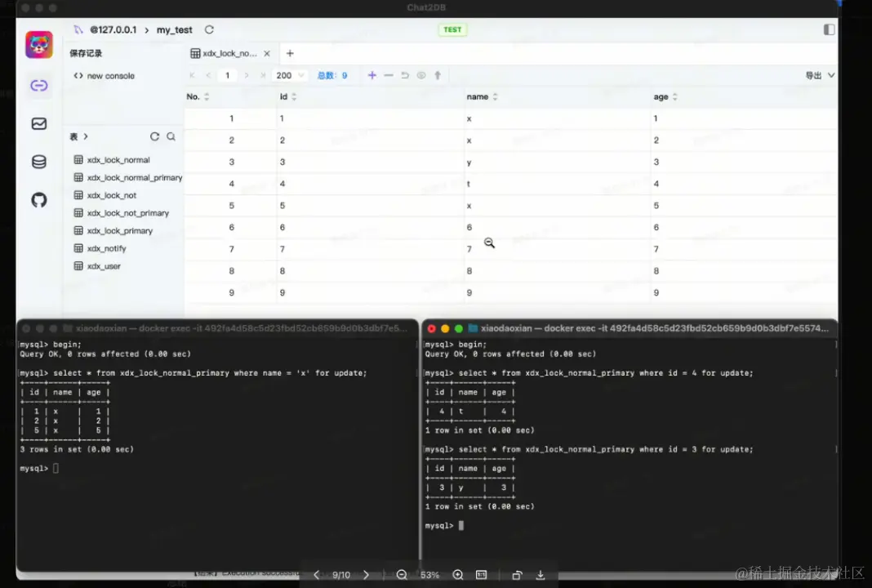872x588 pixels.
Task: Refresh the table list
Action: (x=154, y=136)
